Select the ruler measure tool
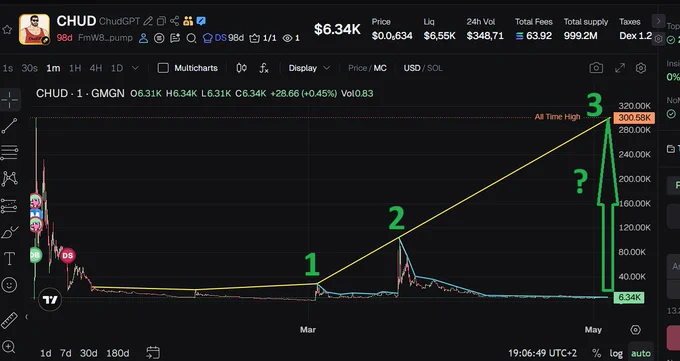 (10, 320)
